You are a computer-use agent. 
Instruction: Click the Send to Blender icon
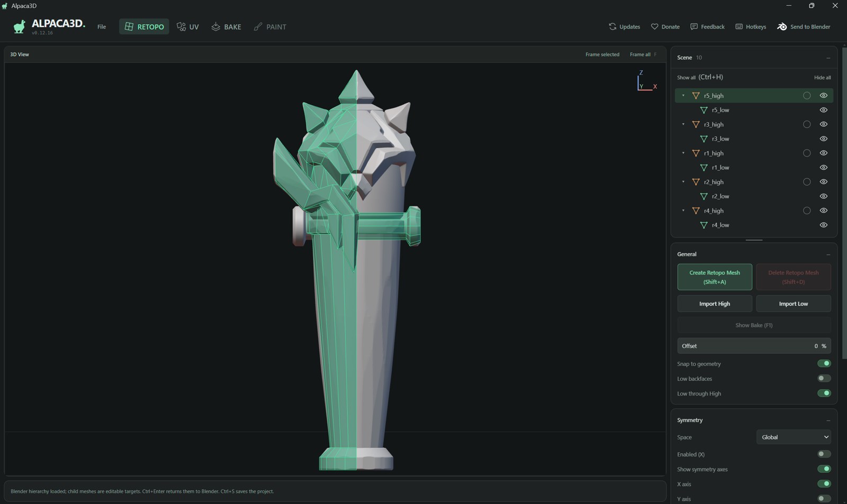tap(782, 26)
